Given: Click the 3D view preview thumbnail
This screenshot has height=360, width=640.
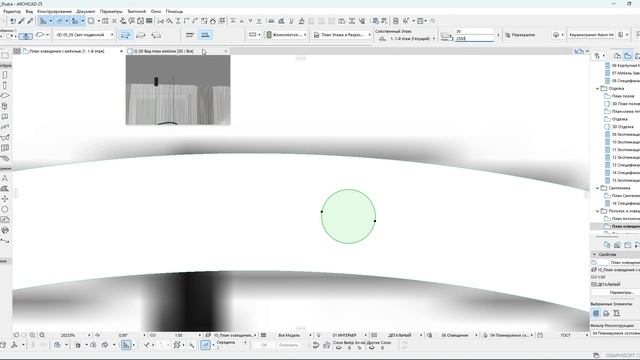Looking at the screenshot, I should [178, 90].
